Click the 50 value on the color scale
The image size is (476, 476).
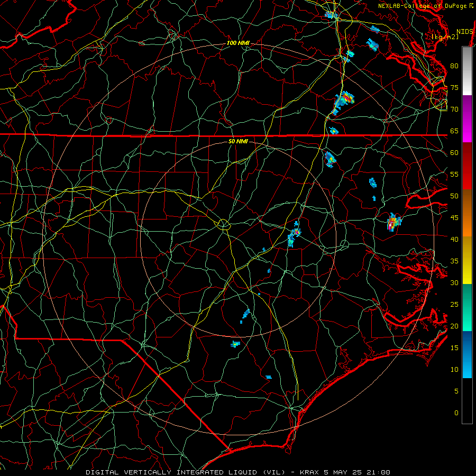454,196
